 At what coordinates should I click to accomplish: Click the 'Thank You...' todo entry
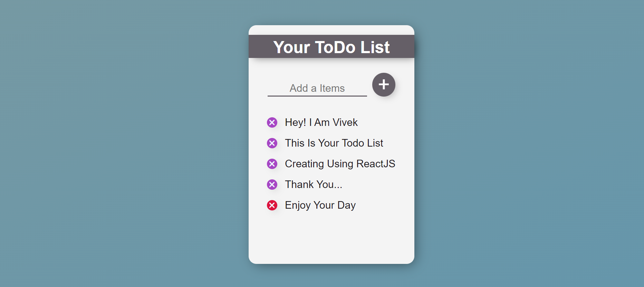click(x=313, y=185)
